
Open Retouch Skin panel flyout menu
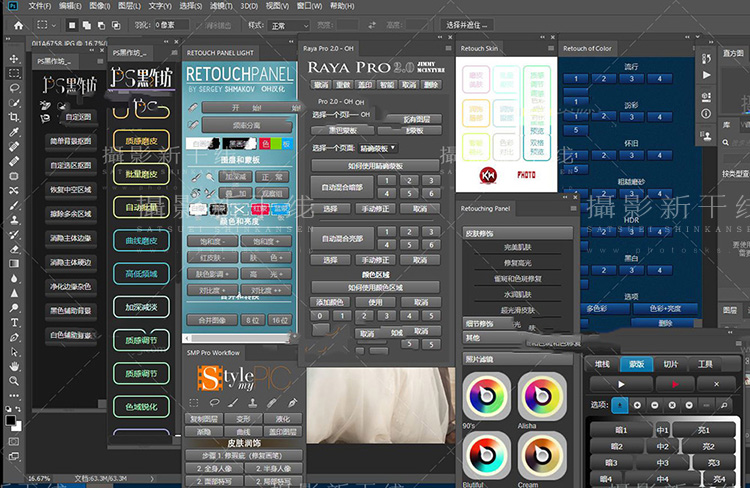point(551,48)
